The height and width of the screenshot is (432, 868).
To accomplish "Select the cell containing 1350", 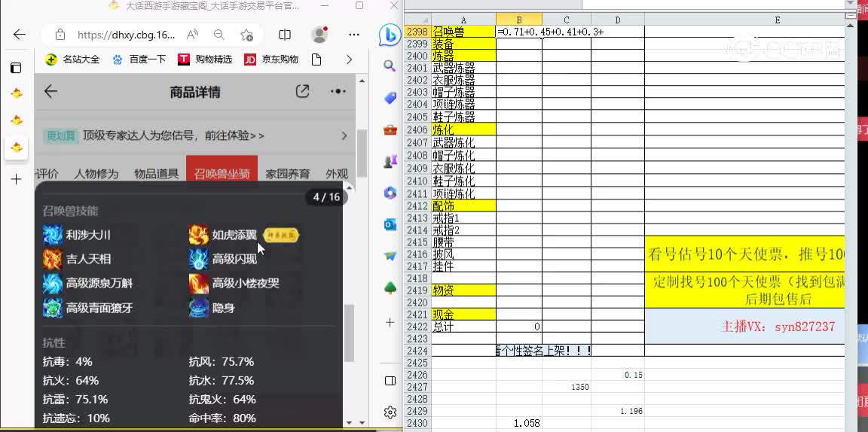I will coord(567,387).
